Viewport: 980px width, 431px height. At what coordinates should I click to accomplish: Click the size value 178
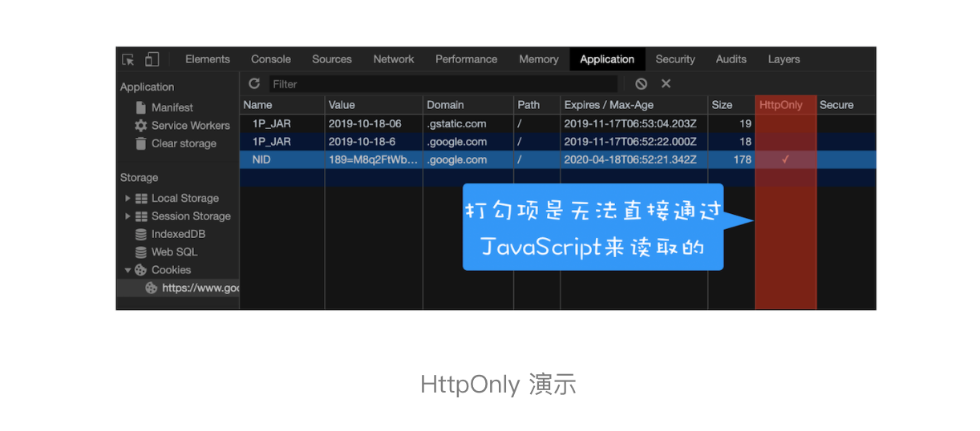click(x=743, y=159)
